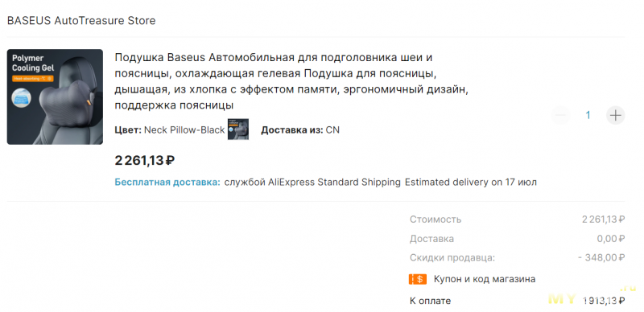Click the Доставка из: CN label

[300, 130]
